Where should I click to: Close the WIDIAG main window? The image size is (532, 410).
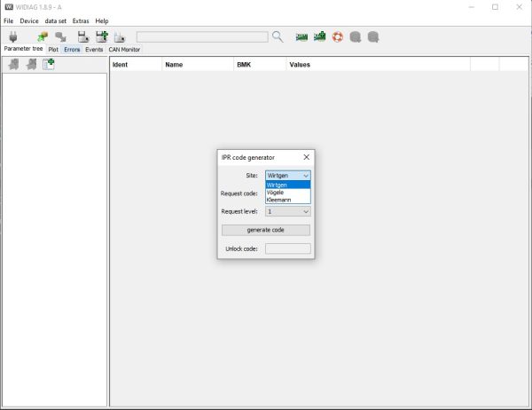(x=519, y=7)
